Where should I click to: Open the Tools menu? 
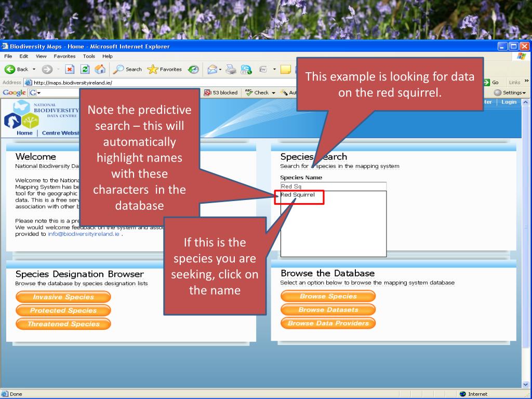tap(89, 56)
